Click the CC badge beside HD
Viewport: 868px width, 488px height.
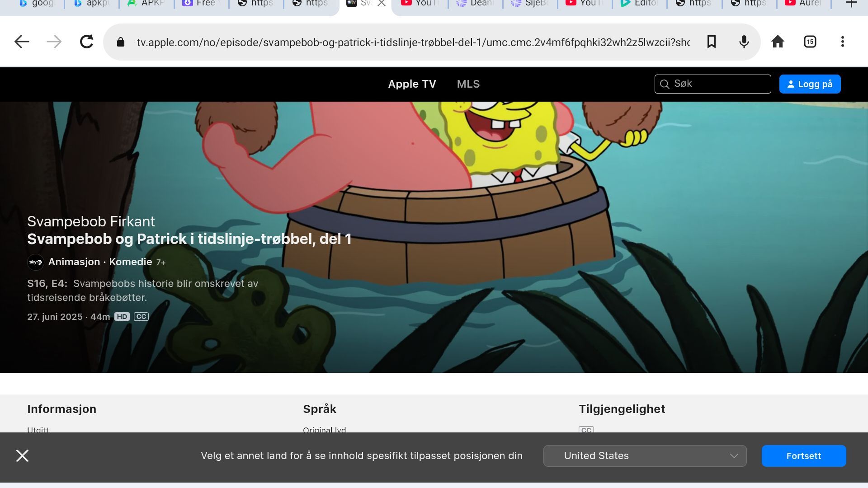[x=141, y=317]
